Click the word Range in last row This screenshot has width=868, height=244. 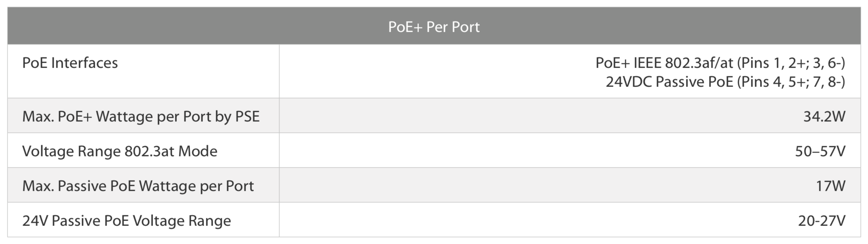pyautogui.click(x=209, y=221)
